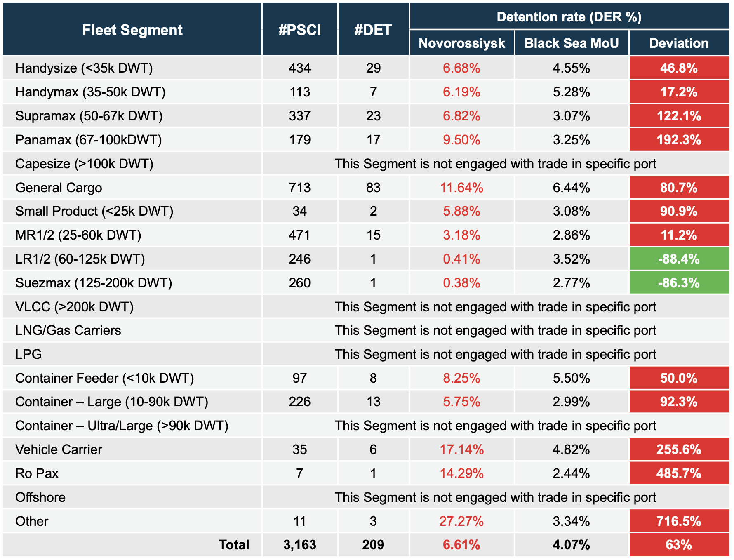Select the General Cargo row label
Image resolution: width=734 pixels, height=560 pixels.
59,188
